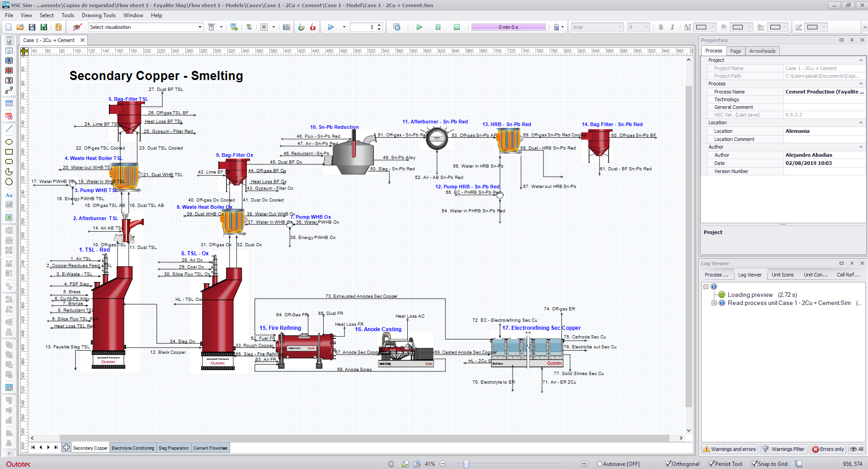This screenshot has height=469, width=868.
Task: Switch to the Electrolyte Conditioning sheet tab
Action: pyautogui.click(x=132, y=448)
